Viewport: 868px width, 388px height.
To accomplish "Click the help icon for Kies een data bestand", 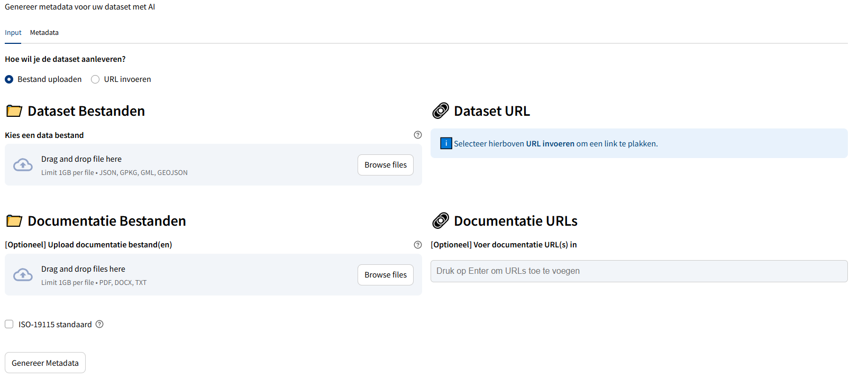I will [418, 135].
